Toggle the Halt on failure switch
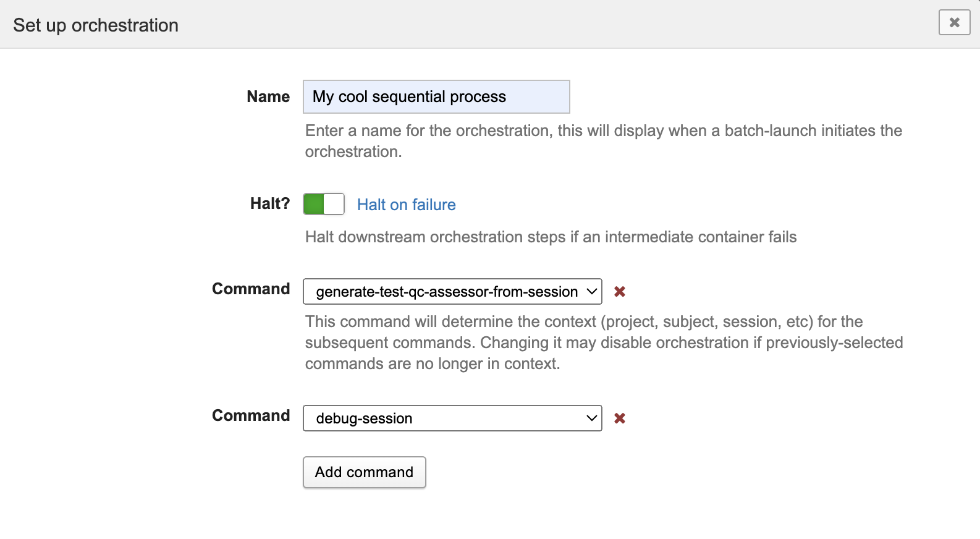This screenshot has width=980, height=539. (x=323, y=204)
